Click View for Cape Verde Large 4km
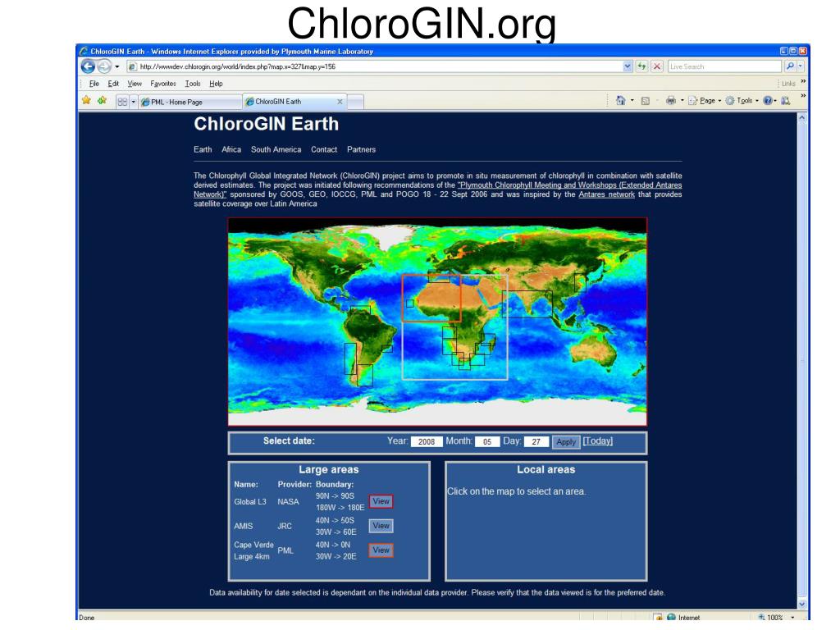 coord(381,550)
